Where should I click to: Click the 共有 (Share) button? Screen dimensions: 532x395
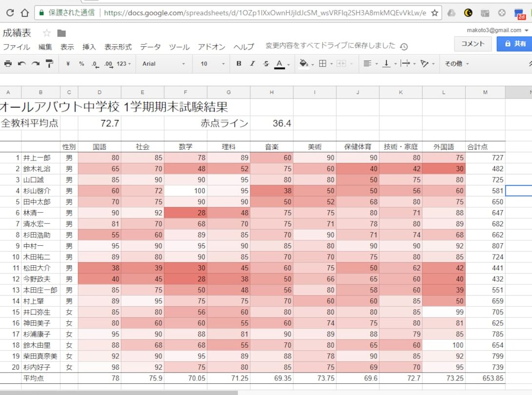[517, 44]
